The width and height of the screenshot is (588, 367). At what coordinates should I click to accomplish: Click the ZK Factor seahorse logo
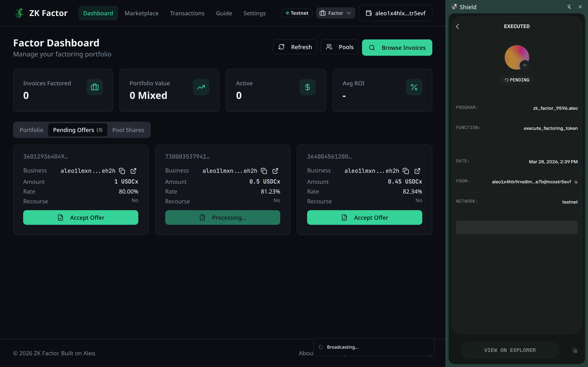19,13
